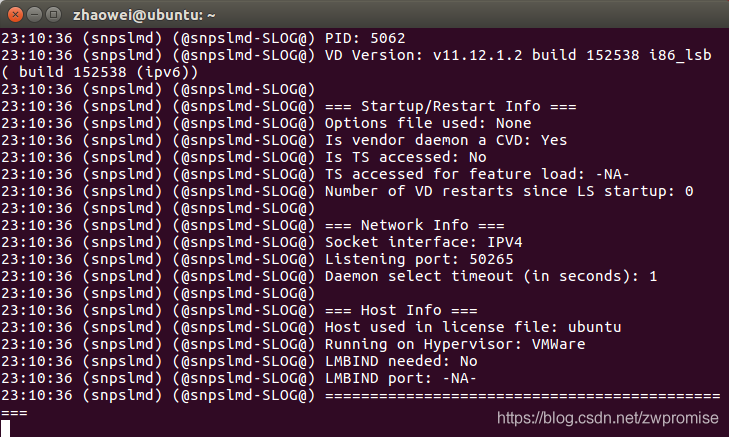The width and height of the screenshot is (729, 437).
Task: Click the zhaowei@ubuntu title bar text
Action: pos(144,15)
